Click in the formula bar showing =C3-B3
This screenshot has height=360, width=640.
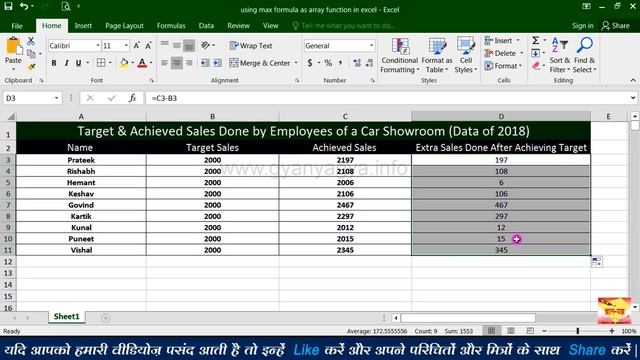click(388, 98)
